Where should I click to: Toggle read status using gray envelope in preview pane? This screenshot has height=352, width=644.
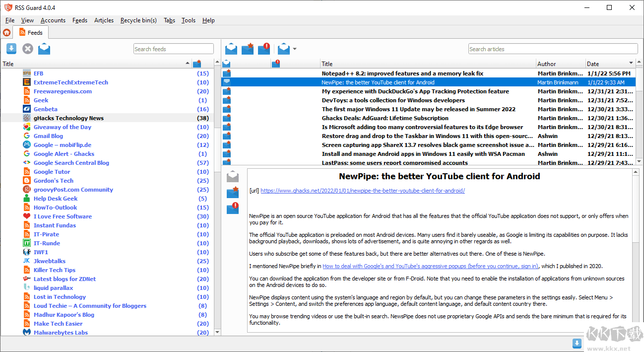232,176
